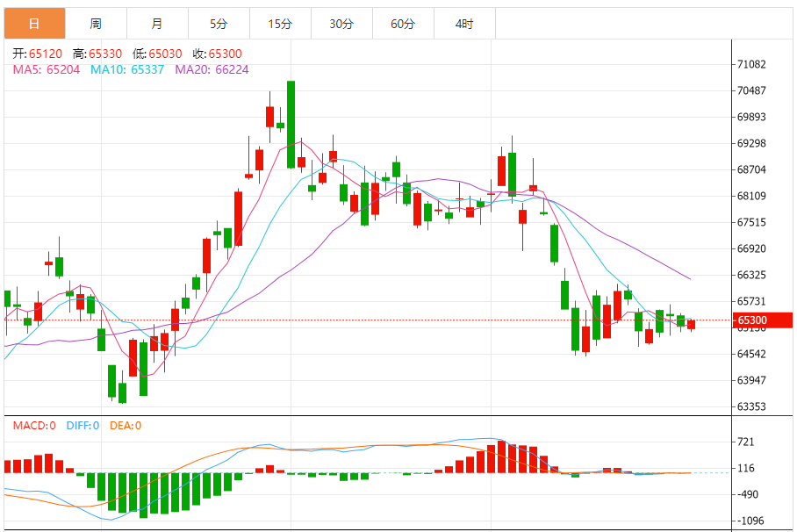The height and width of the screenshot is (532, 797).
Task: Click the 65731 price axis label
Action: click(x=751, y=302)
